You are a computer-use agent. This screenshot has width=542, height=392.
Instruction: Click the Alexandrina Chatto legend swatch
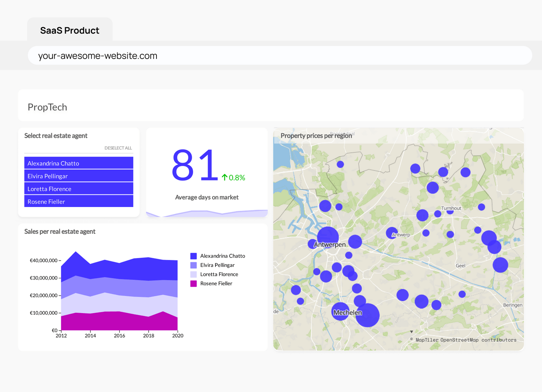coord(194,256)
